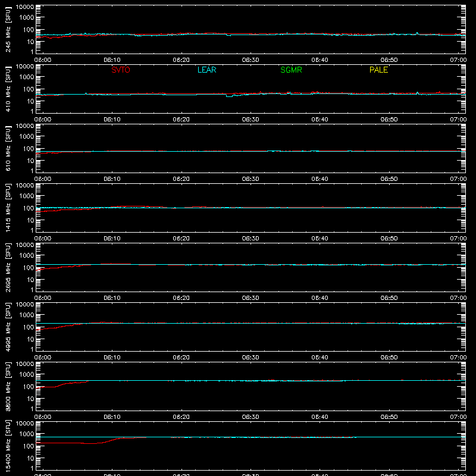Image resolution: width=476 pixels, height=476 pixels.
Task: Select the 2695 MHz [SFU] axis title
Action: pos(8,267)
